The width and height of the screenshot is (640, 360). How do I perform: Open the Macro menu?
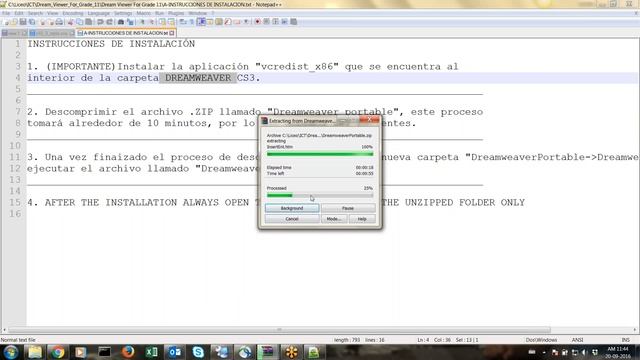(x=143, y=13)
